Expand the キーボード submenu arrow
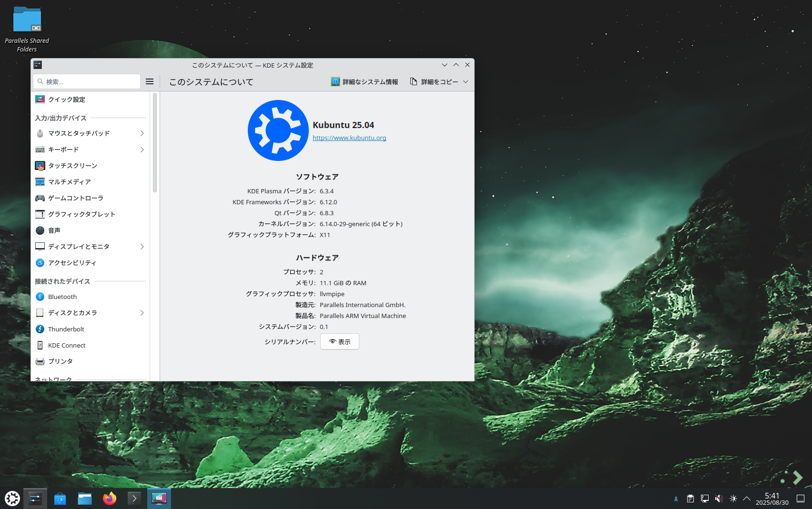 (142, 150)
